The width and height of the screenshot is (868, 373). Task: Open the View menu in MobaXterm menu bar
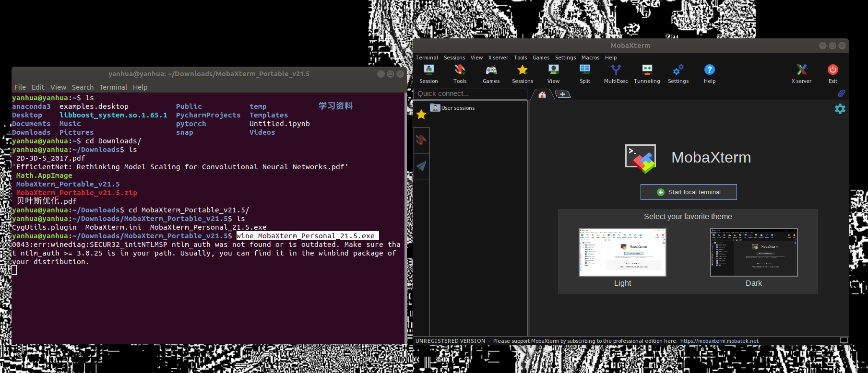coord(476,58)
